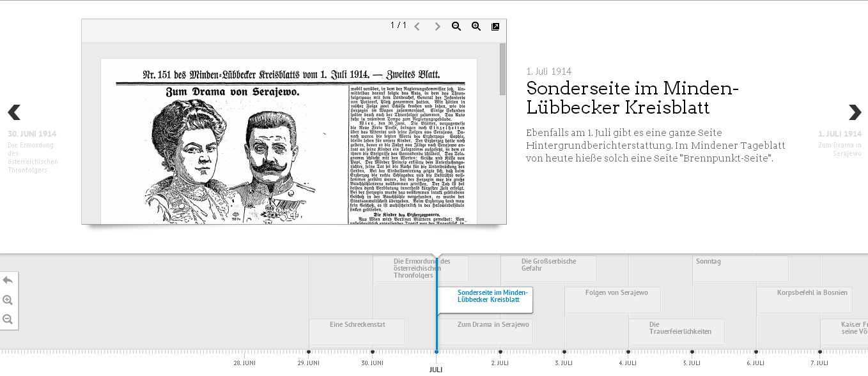Screen dimensions: 868x376
Task: Click previous page arrow in document viewer
Action: (x=417, y=26)
